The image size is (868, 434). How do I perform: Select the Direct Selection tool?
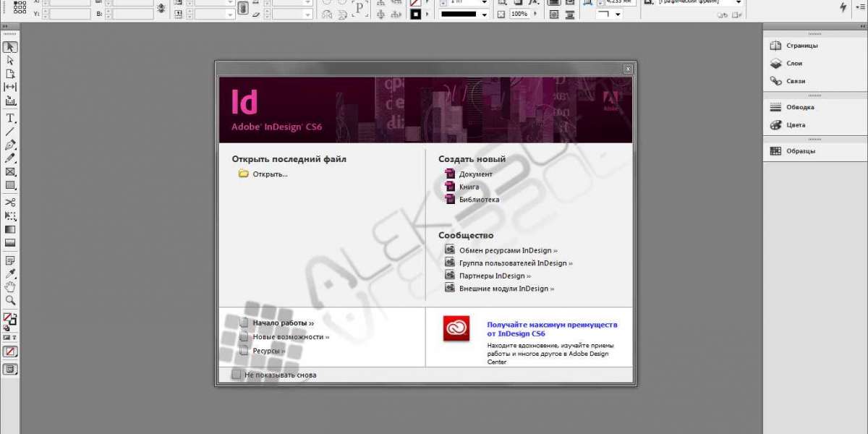(x=10, y=60)
